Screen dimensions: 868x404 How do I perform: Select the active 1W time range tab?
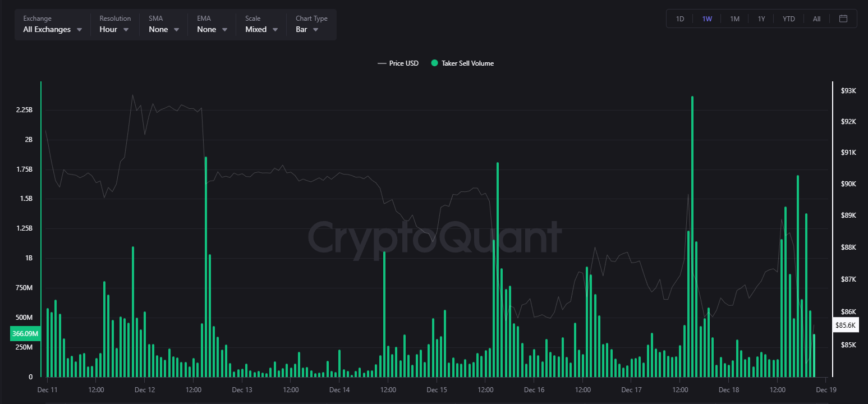point(707,18)
